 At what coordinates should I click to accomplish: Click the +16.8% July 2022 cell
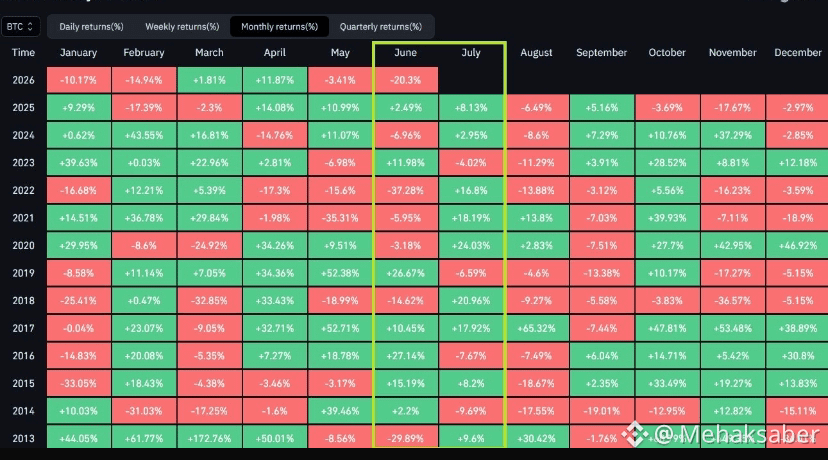coord(471,191)
